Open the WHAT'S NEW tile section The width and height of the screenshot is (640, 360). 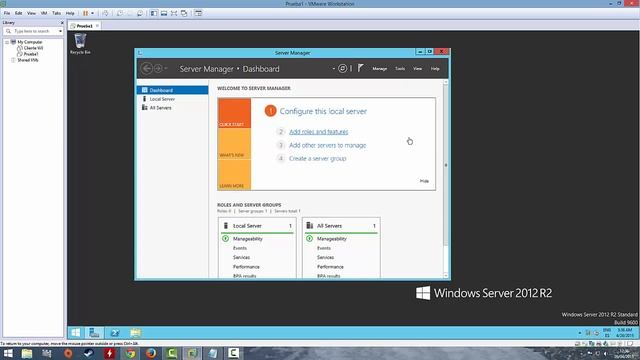234,143
